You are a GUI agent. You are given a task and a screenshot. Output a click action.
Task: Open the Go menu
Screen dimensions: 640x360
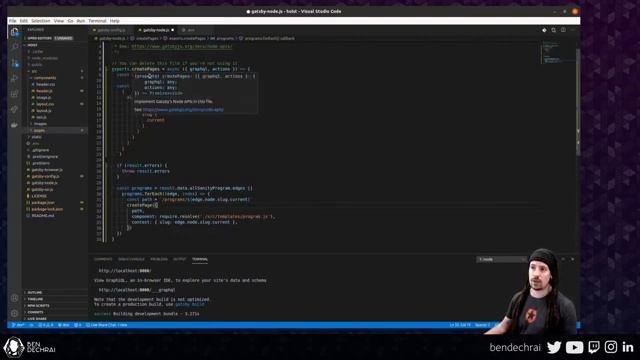[x=70, y=21]
